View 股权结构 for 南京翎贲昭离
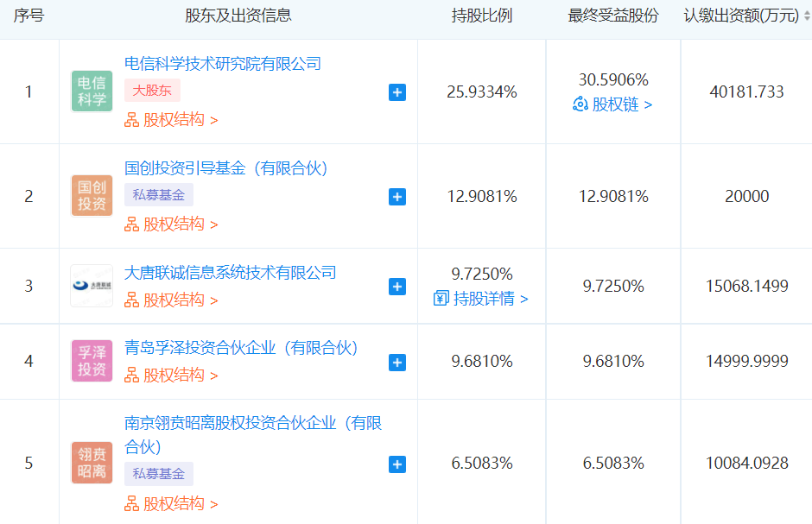812x524 pixels. coord(171,503)
